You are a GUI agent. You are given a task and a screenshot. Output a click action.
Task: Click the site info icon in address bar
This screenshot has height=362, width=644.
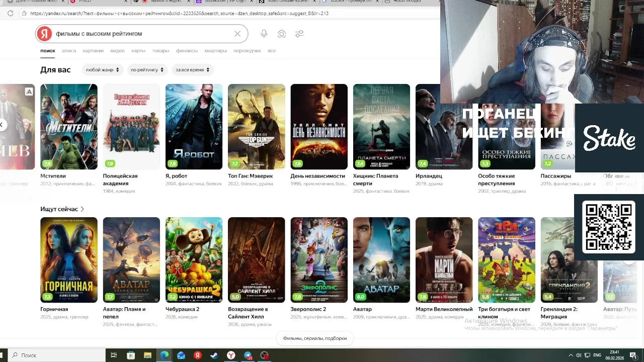pos(24,14)
